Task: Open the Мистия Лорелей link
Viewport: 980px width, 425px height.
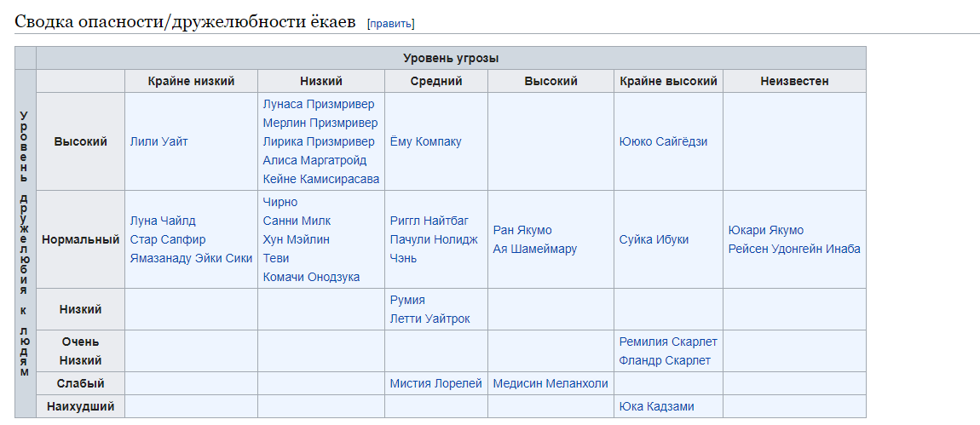Action: tap(435, 383)
